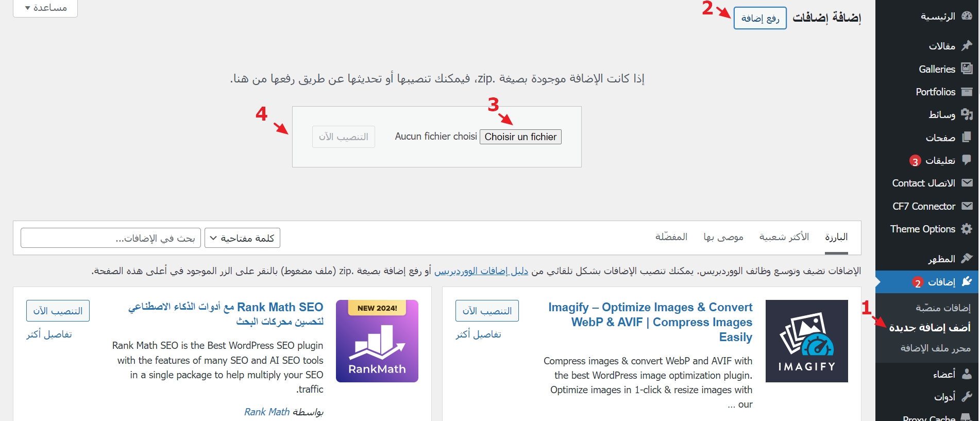Expand the Help tab at top
The width and height of the screenshot is (980, 421).
pyautogui.click(x=45, y=8)
